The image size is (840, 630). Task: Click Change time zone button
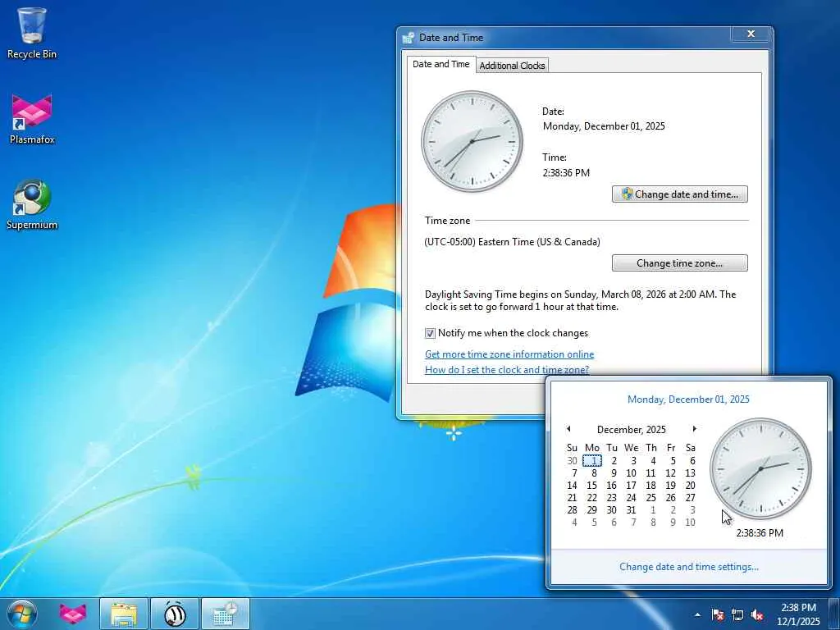(x=680, y=263)
